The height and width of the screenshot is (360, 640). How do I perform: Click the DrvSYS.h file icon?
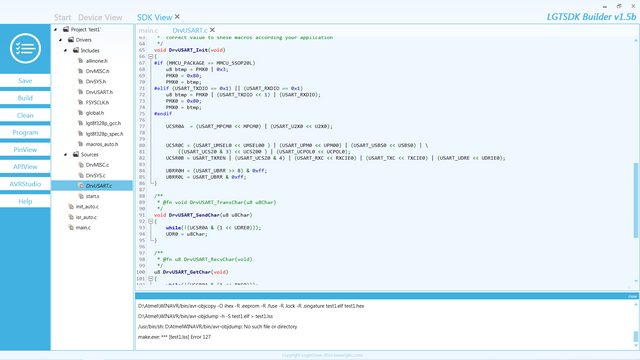80,82
